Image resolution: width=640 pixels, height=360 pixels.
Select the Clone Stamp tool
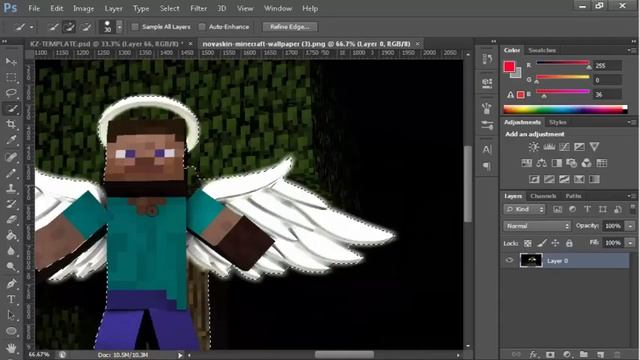pos(11,188)
